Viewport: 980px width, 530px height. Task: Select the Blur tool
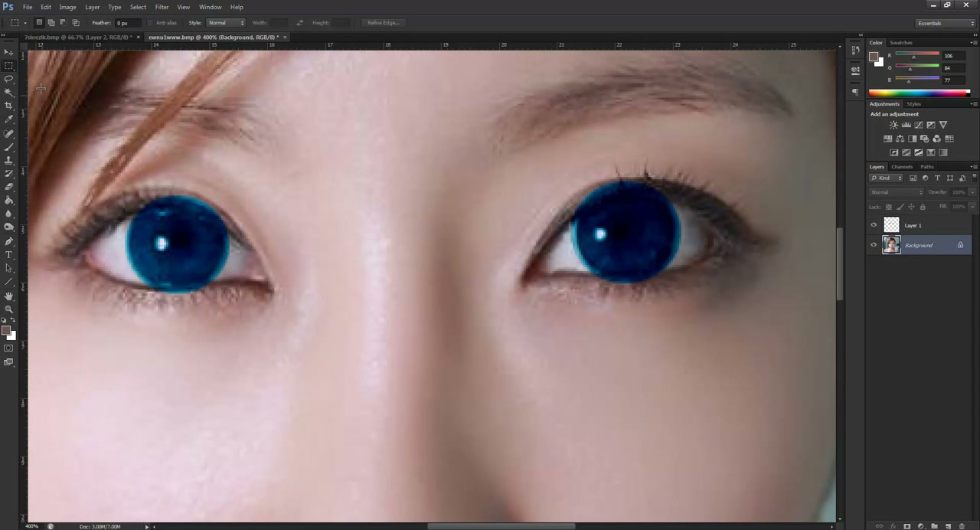pos(9,213)
